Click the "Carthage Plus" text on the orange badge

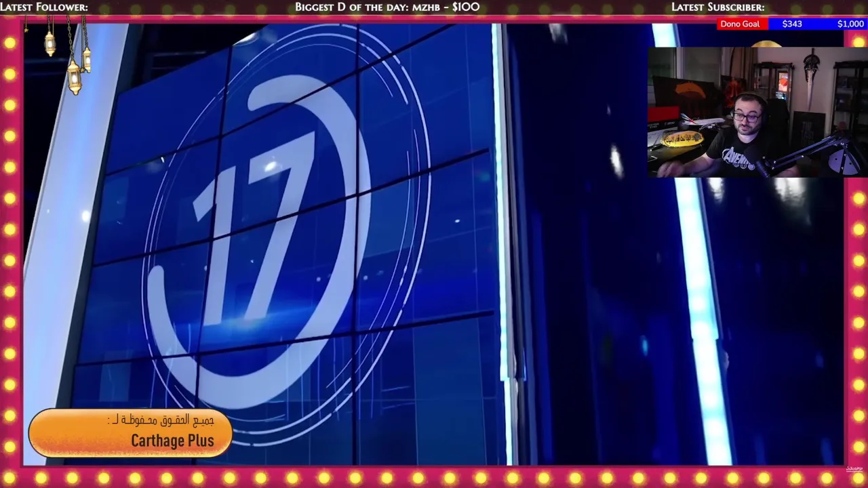click(x=172, y=441)
